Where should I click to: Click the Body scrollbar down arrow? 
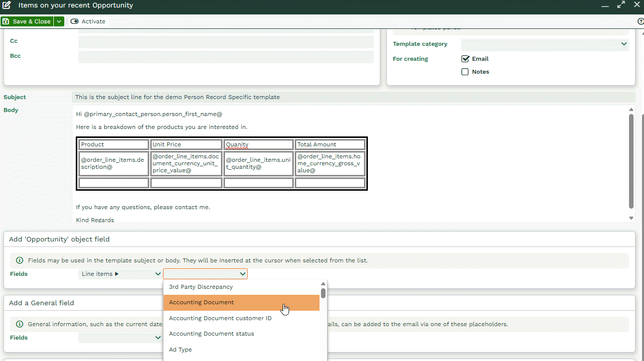632,218
